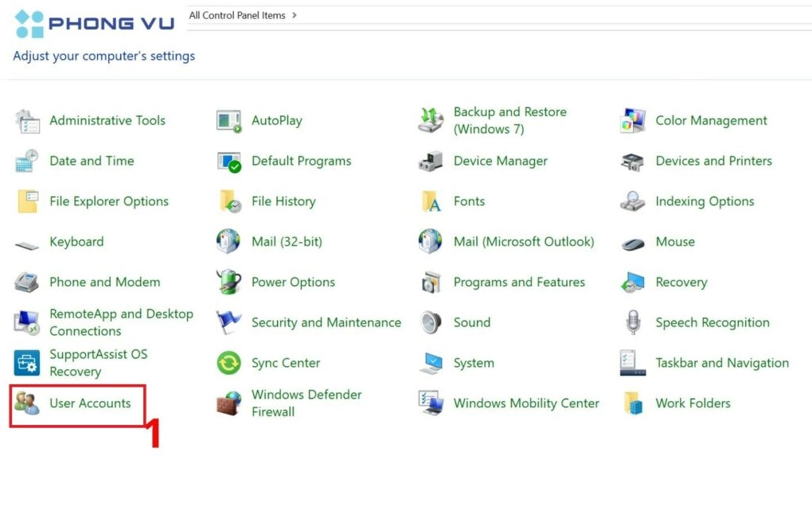Open Programs and Features
This screenshot has width=812, height=506.
pos(520,282)
